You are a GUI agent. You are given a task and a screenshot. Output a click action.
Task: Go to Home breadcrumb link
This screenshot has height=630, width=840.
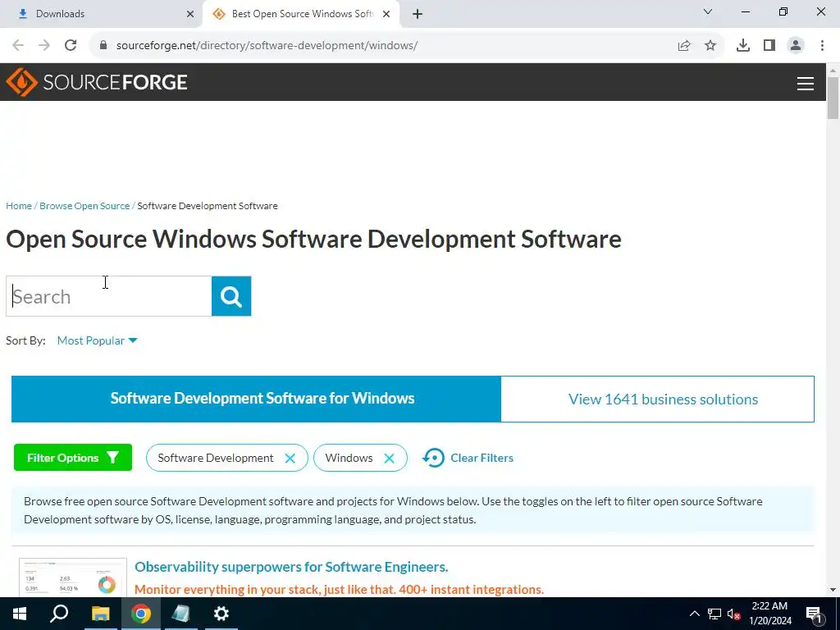19,206
